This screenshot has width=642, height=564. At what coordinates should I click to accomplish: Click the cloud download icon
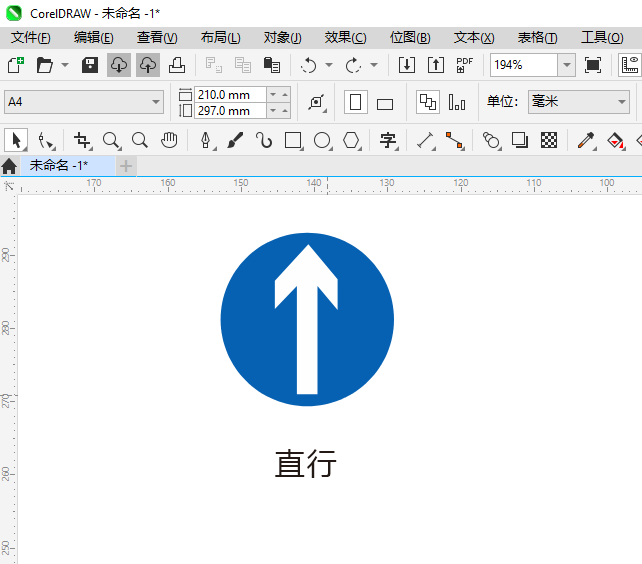pyautogui.click(x=119, y=65)
